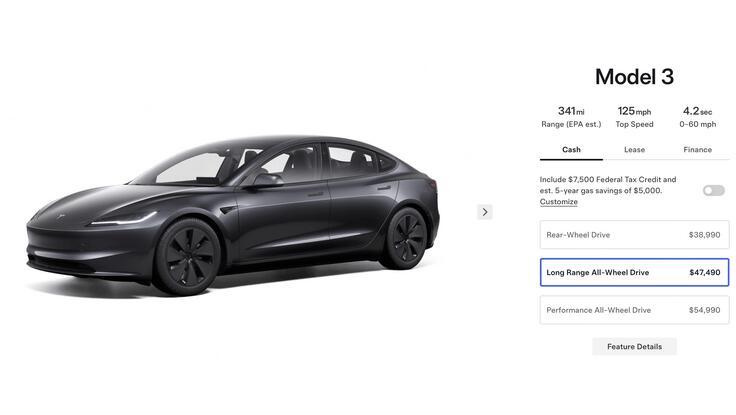Screen dimensions: 736x415
Task: Choose Performance All-Wheel Drive trim
Action: click(634, 310)
